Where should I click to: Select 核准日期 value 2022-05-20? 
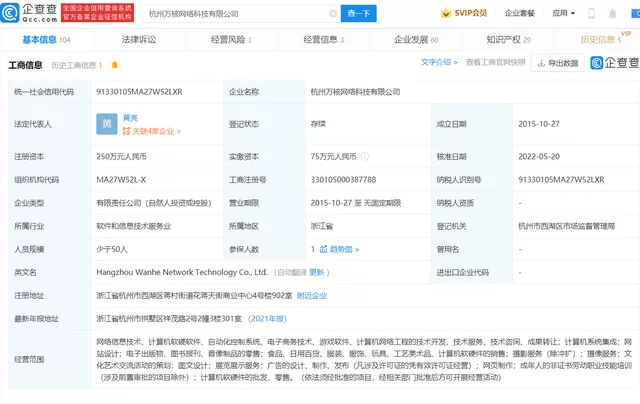click(x=539, y=156)
